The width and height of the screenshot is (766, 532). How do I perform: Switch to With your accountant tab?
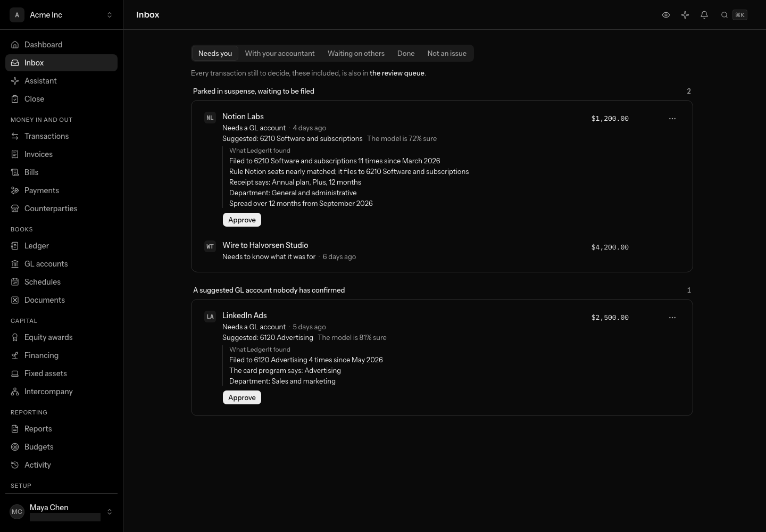(280, 53)
